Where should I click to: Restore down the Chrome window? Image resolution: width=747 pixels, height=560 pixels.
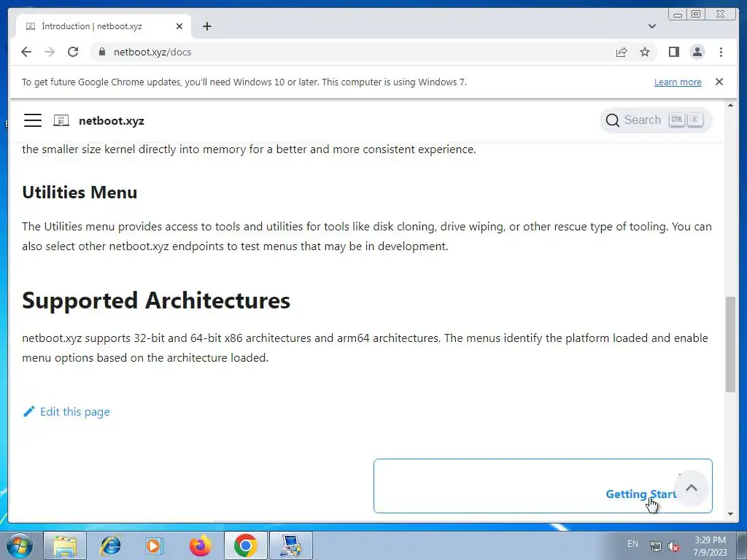pos(696,15)
